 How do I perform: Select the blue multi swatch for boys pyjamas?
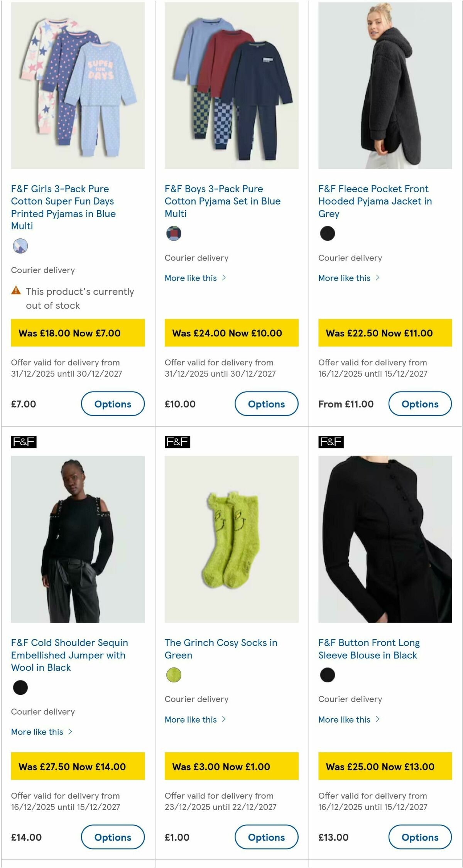174,233
